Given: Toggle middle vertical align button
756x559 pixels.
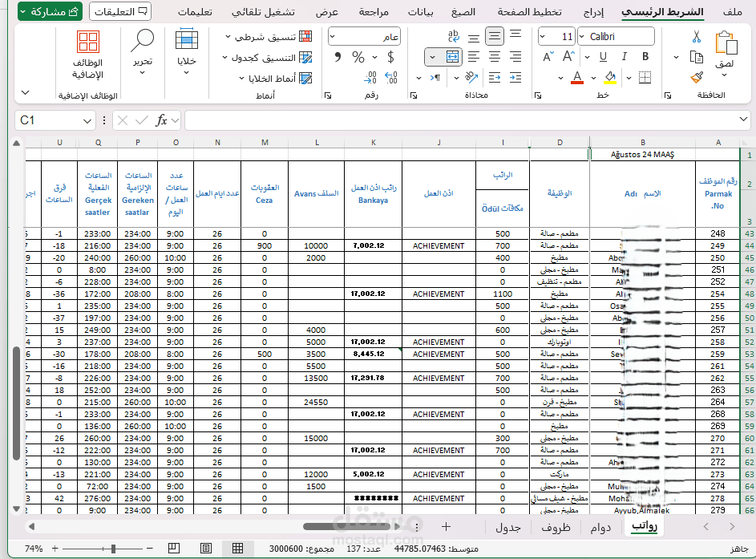Looking at the screenshot, I should coord(494,36).
